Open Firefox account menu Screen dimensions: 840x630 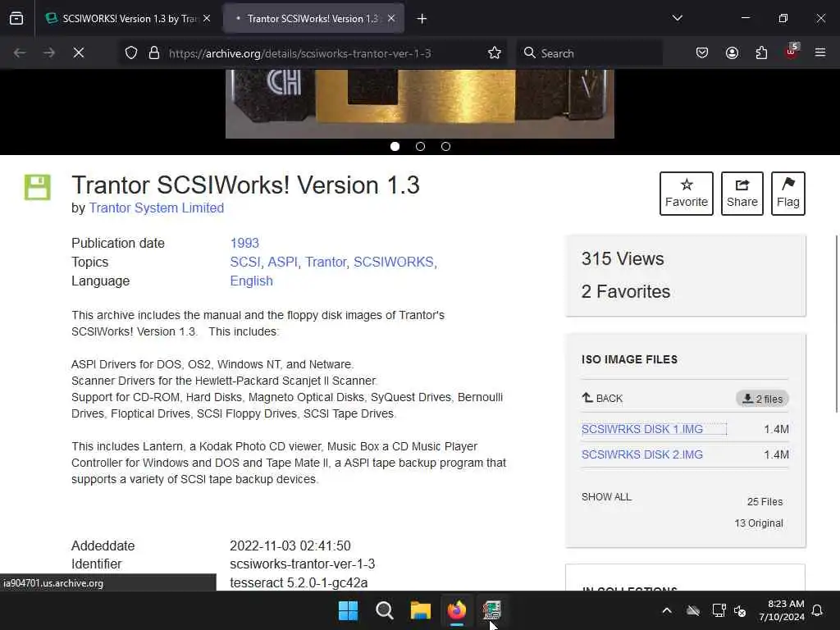click(732, 52)
